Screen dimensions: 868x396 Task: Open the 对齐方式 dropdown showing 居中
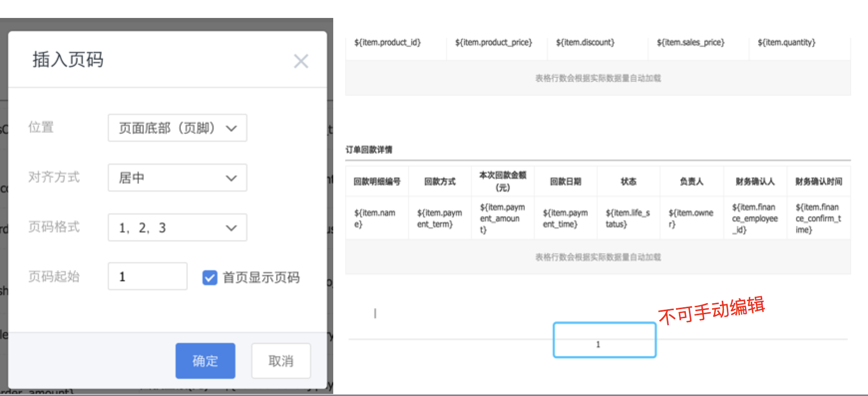tap(178, 178)
